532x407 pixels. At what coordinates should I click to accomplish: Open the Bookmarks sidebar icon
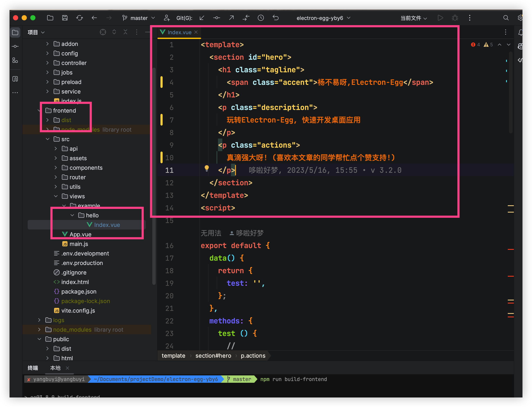point(15,79)
